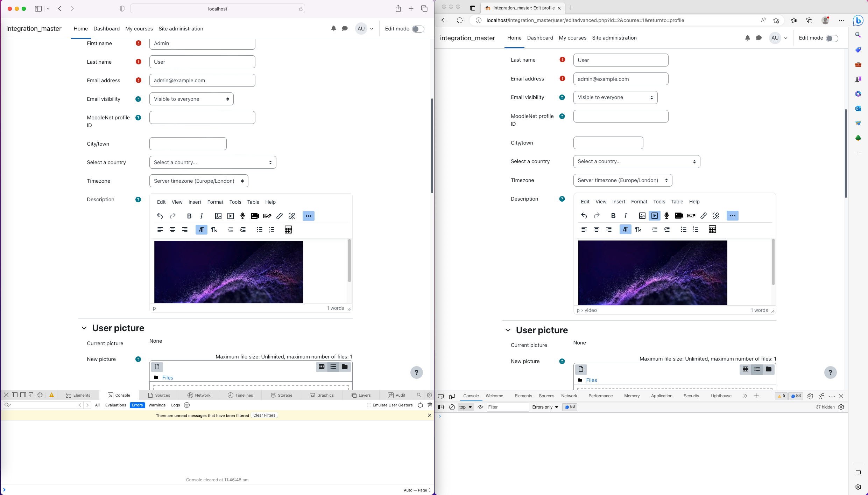Open Select a country dropdown in Edge window
This screenshot has width=868, height=495.
point(637,161)
